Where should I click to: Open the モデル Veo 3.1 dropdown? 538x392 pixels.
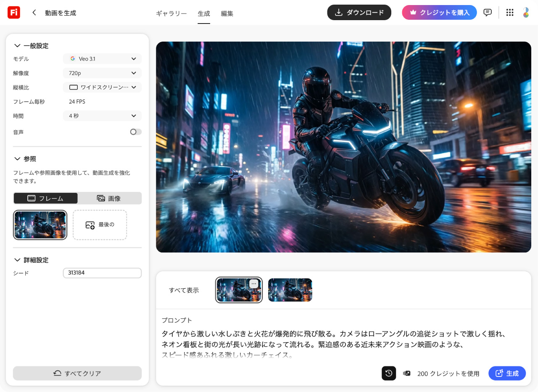coord(102,59)
